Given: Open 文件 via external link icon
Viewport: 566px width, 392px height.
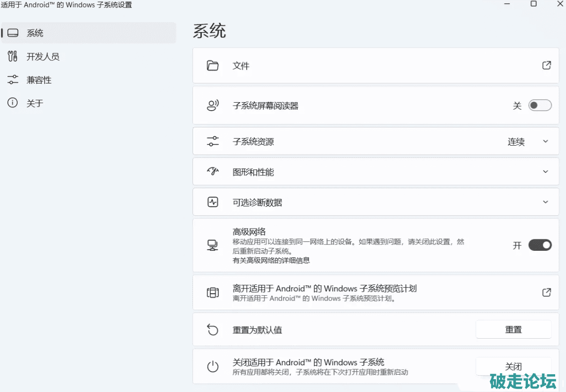Looking at the screenshot, I should coord(546,65).
